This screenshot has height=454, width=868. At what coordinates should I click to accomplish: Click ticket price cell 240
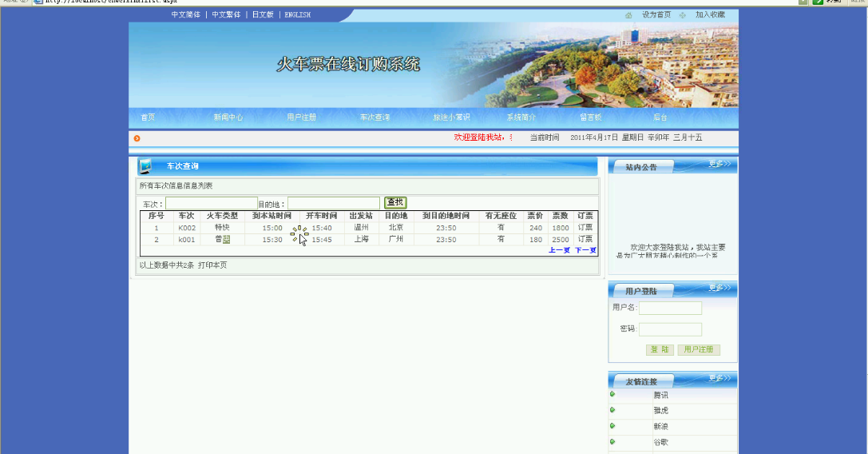coord(536,228)
